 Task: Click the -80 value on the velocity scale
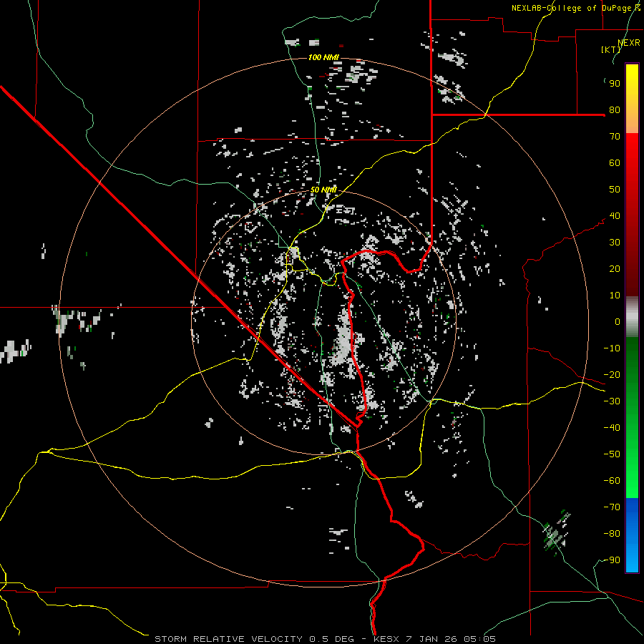click(612, 534)
